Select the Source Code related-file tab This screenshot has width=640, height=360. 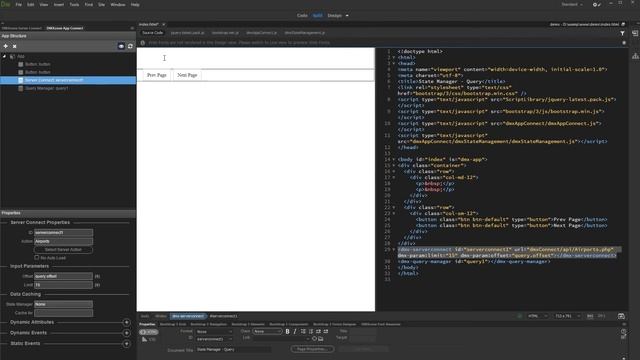click(x=152, y=33)
